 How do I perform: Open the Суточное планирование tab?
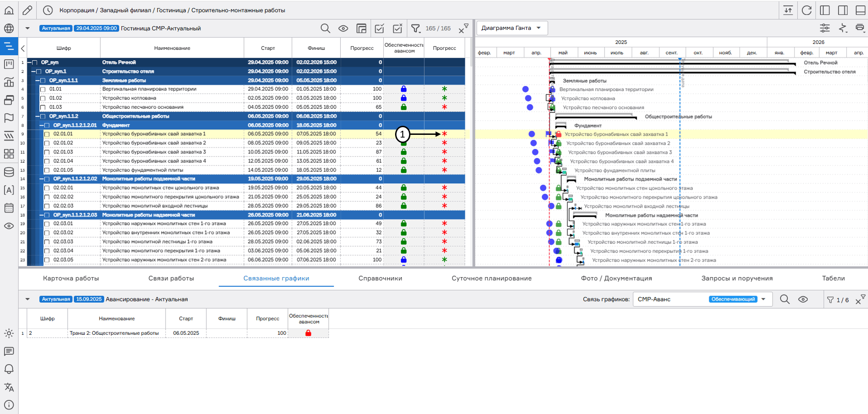point(491,278)
